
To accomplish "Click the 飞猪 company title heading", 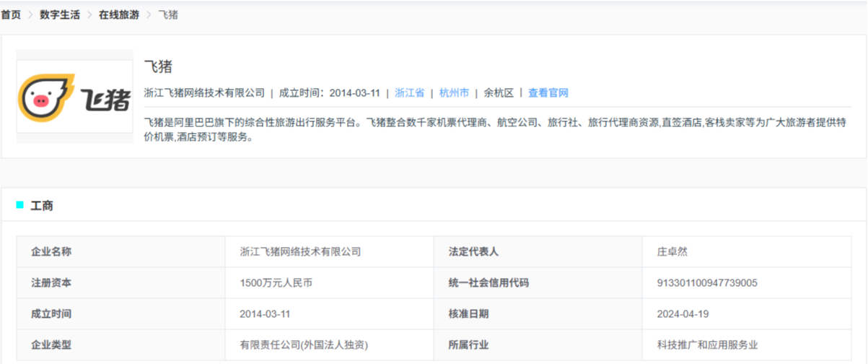I will coord(158,66).
